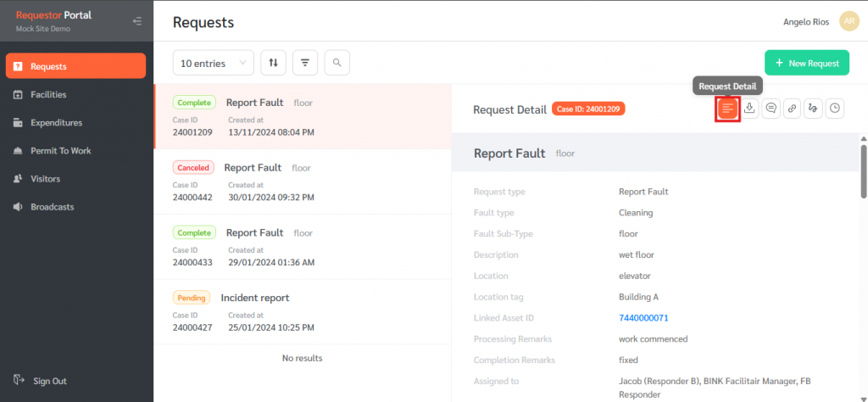This screenshot has height=402, width=868.
Task: Open the comments chat bubble icon
Action: point(771,109)
